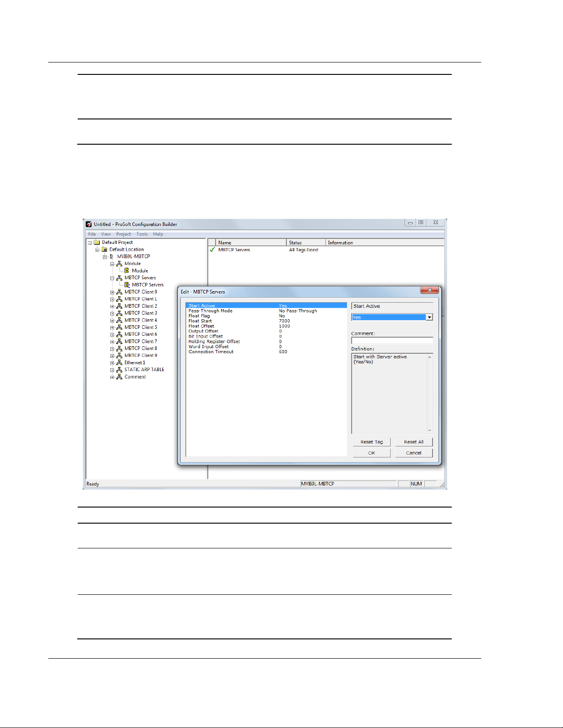563x728 pixels.
Task: Click the configuration sheet icon of child MBTCP Servers
Action: click(x=127, y=285)
